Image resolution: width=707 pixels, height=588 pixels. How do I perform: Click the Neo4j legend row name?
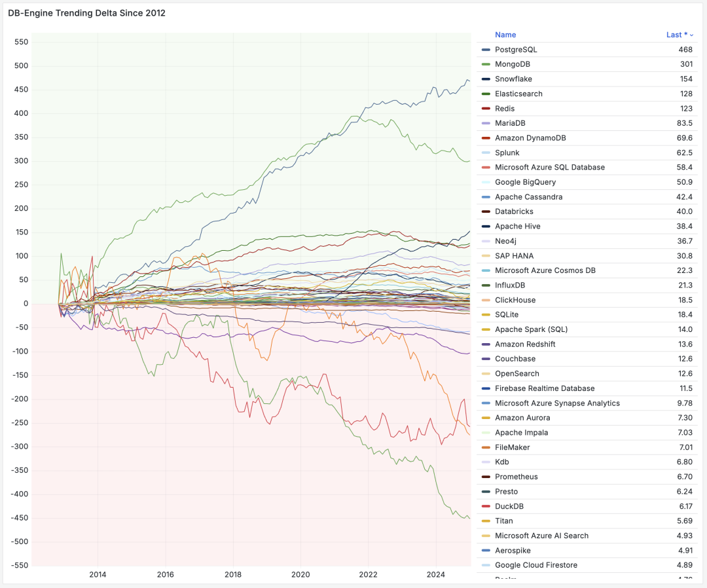[x=505, y=241]
